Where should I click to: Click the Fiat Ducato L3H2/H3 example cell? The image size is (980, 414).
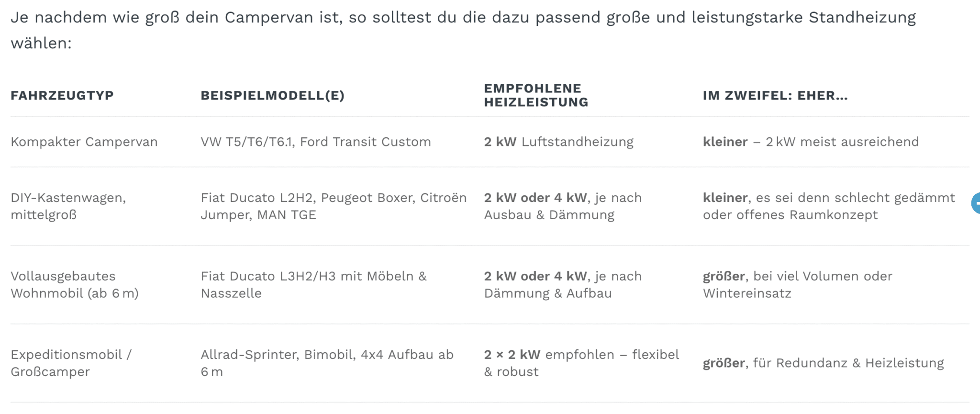pos(313,284)
